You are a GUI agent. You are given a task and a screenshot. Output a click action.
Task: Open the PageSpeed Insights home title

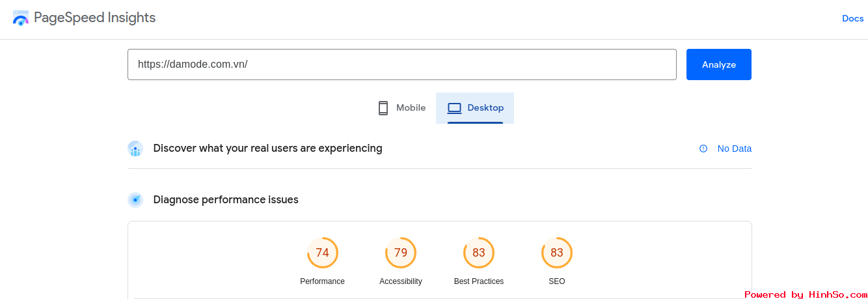point(94,18)
